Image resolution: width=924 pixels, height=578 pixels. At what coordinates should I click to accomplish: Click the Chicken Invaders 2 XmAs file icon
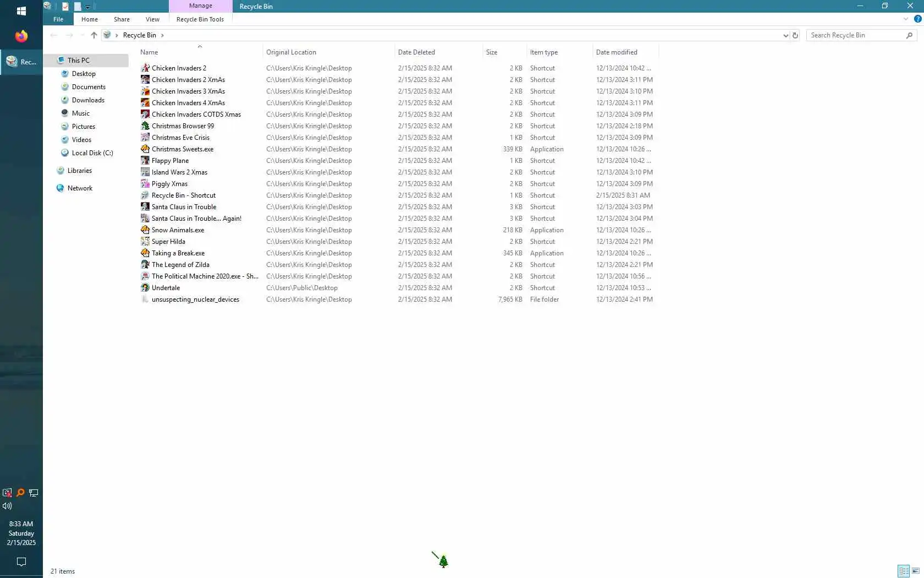[145, 80]
